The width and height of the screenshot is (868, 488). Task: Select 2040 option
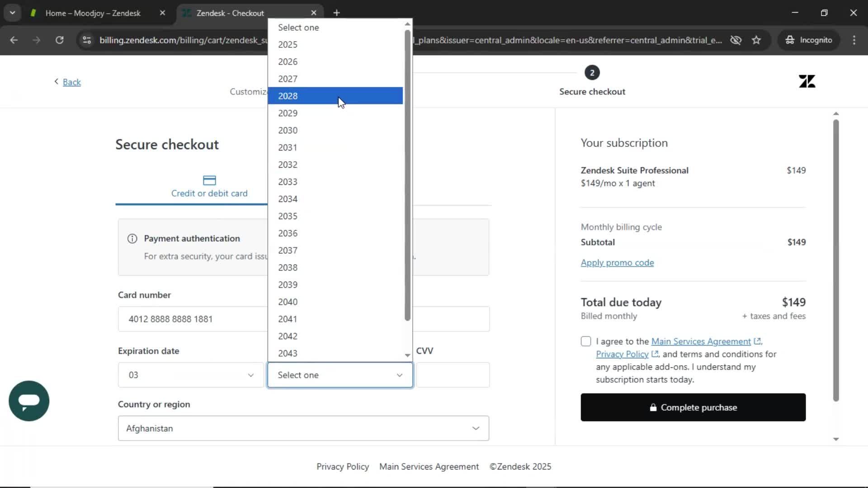point(335,302)
